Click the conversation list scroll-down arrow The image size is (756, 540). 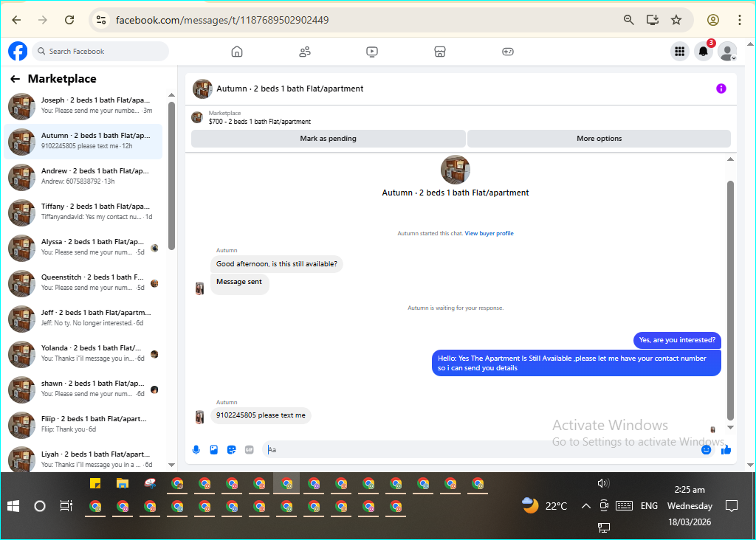(171, 465)
